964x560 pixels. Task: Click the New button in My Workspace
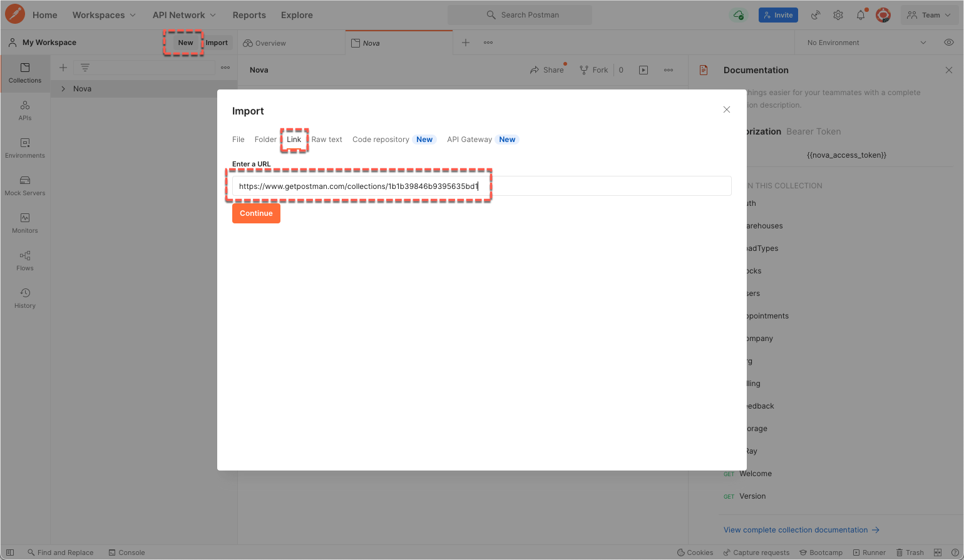click(185, 43)
